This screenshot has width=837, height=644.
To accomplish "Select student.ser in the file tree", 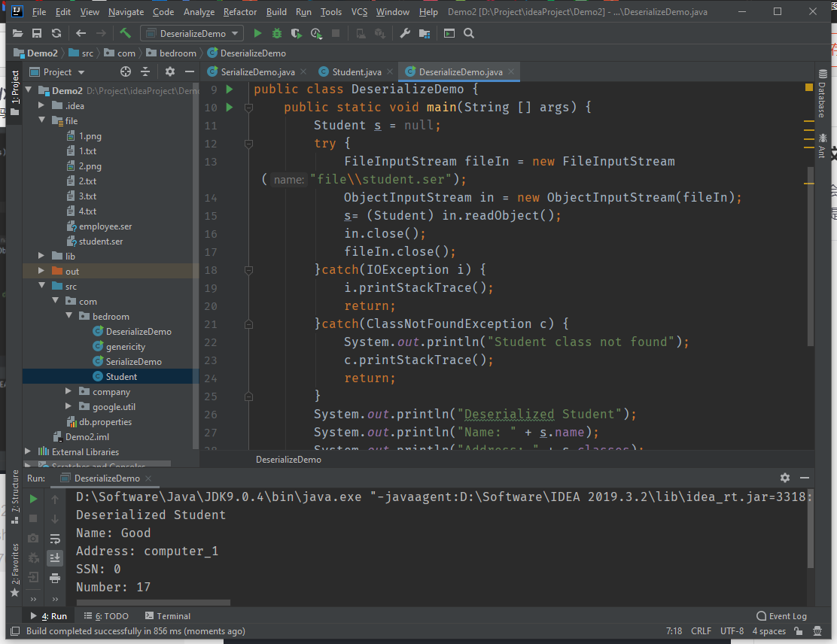I will point(100,241).
